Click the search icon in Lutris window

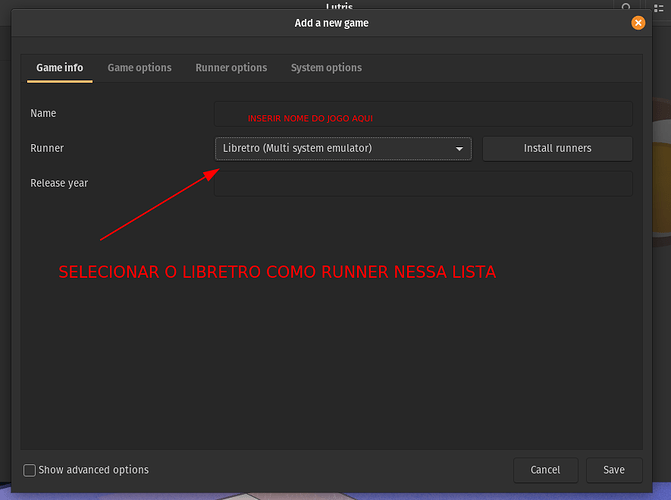click(x=626, y=7)
